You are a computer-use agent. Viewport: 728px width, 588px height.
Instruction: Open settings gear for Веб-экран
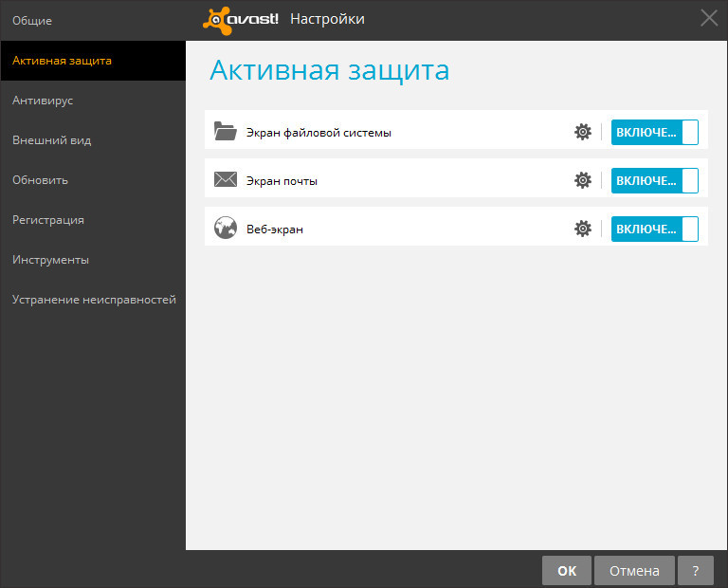point(583,229)
